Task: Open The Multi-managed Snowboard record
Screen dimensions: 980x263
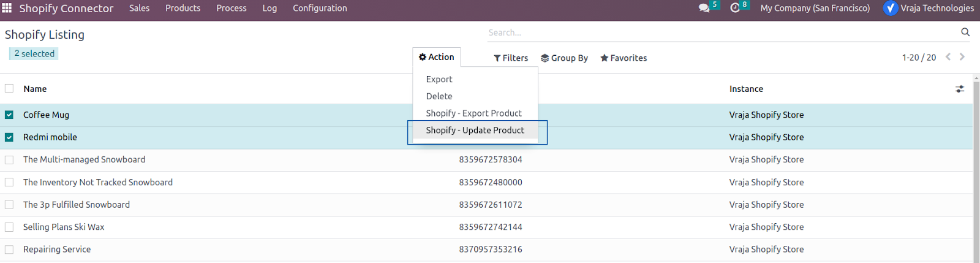Action: click(x=85, y=159)
